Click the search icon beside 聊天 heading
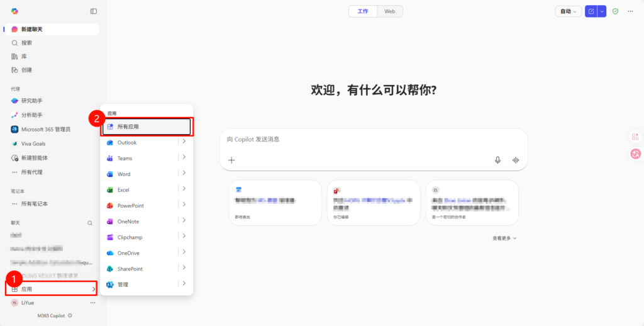The height and width of the screenshot is (326, 644). [x=90, y=223]
